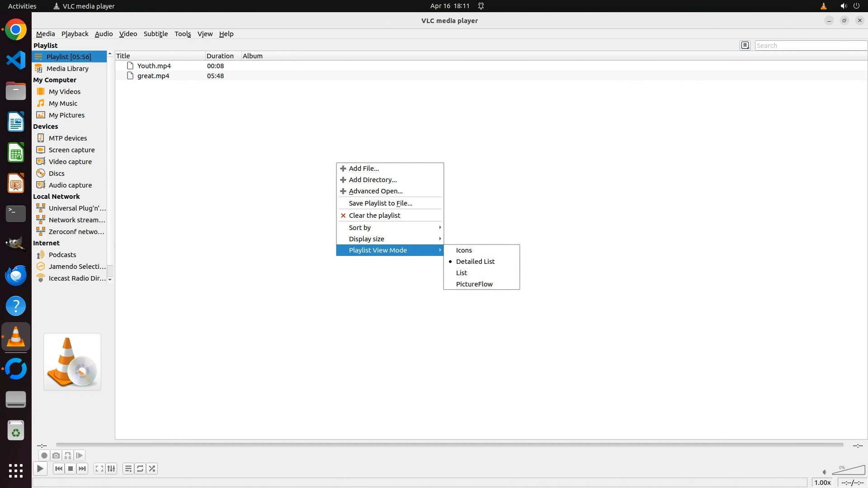Select PictureFlow view mode
Viewport: 868px width, 488px height.
[474, 284]
